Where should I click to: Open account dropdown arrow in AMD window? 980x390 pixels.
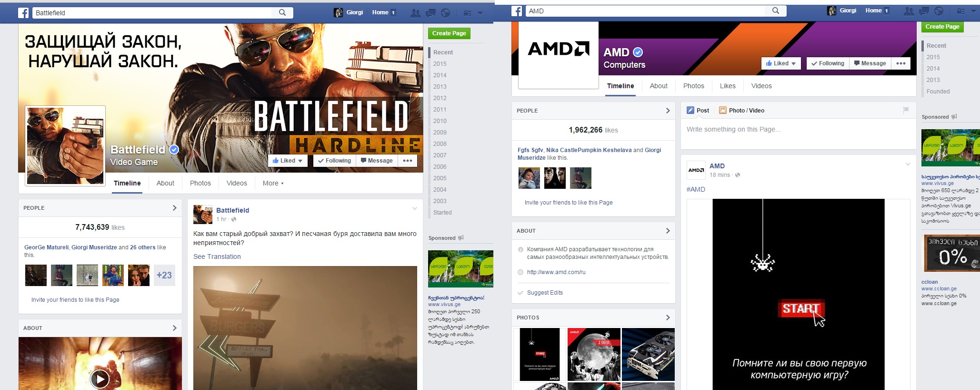pos(973,11)
